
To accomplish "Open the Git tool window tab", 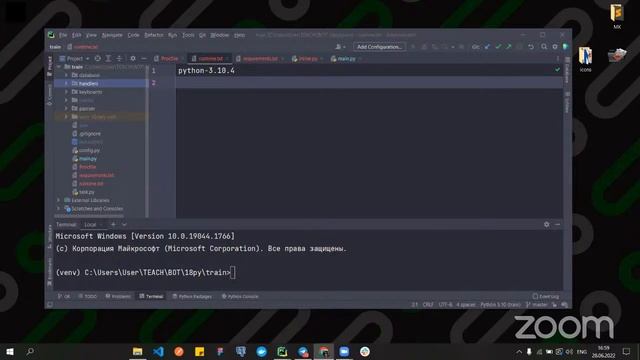I will [x=64, y=296].
